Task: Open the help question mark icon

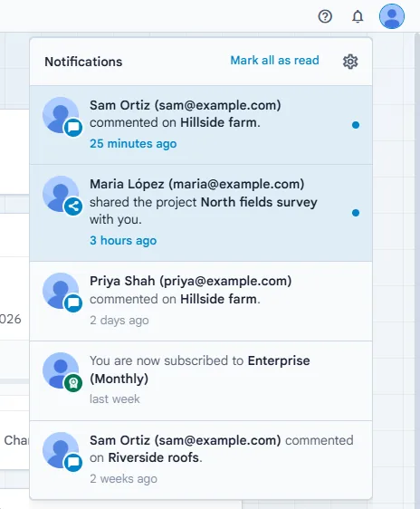Action: pyautogui.click(x=325, y=16)
